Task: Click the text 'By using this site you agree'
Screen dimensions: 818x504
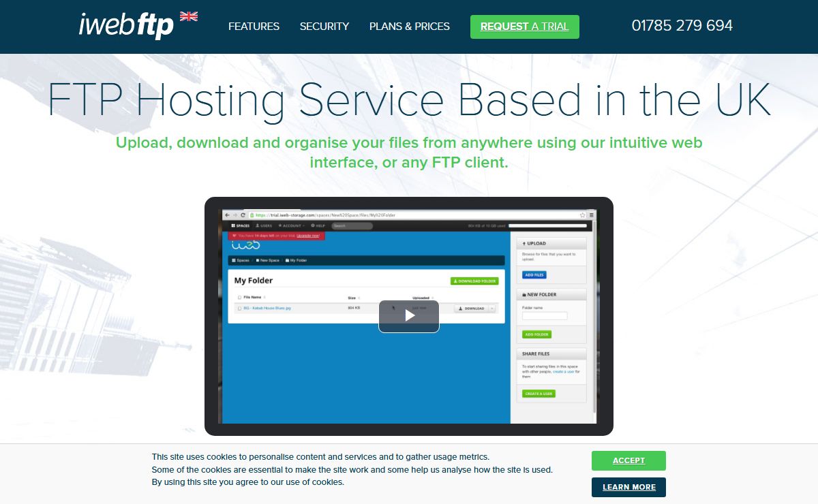Action: pos(207,482)
